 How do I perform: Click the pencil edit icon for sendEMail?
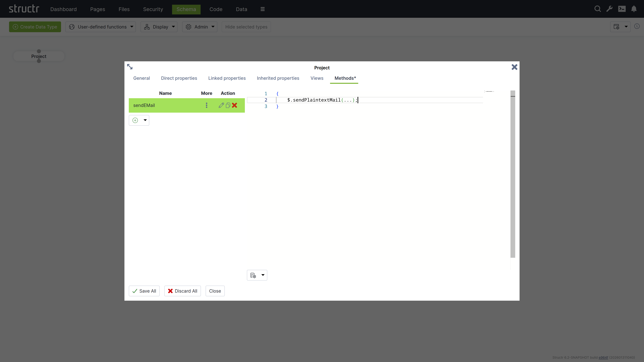221,105
